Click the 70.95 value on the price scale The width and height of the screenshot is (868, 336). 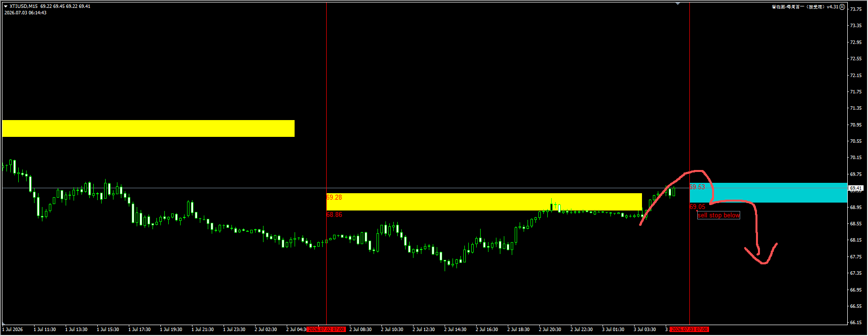[856, 125]
